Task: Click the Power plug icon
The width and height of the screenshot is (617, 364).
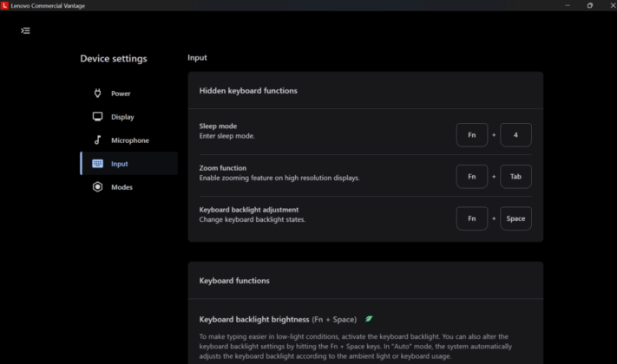Action: tap(97, 93)
